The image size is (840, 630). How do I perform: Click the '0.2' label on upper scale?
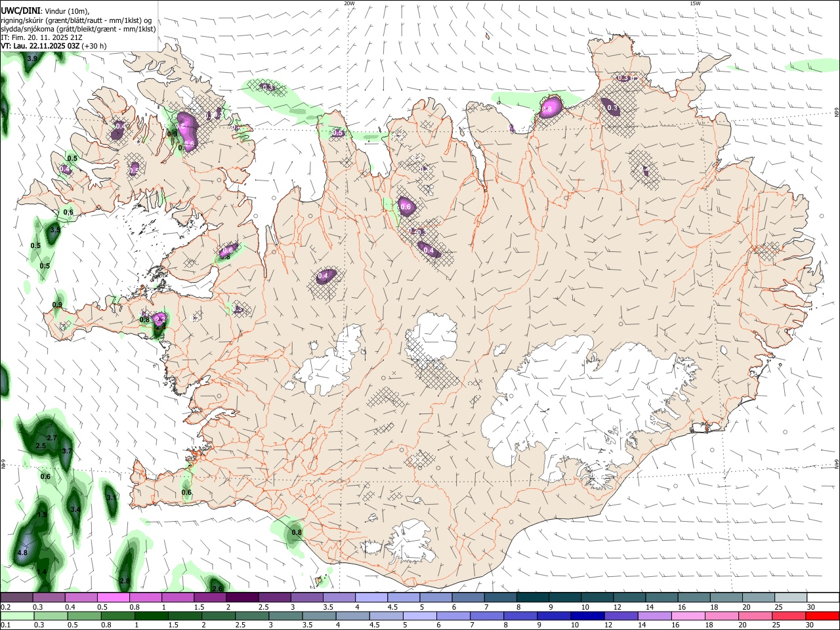pyautogui.click(x=6, y=607)
